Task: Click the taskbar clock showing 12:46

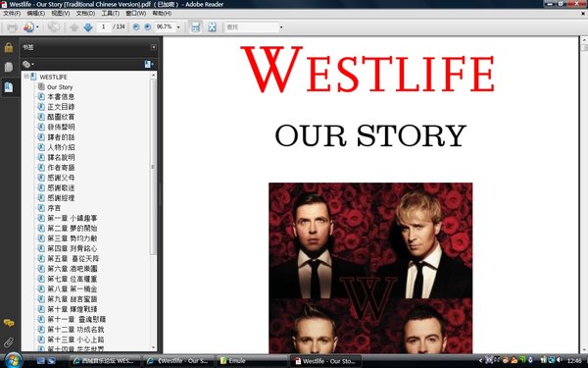Action: coord(575,361)
